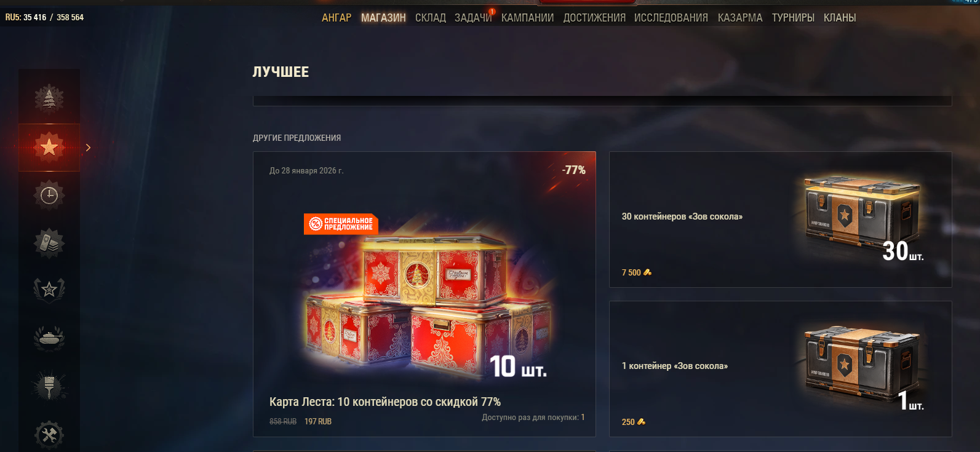This screenshot has height=452, width=980.
Task: Open the star wreath premium category
Action: click(49, 290)
